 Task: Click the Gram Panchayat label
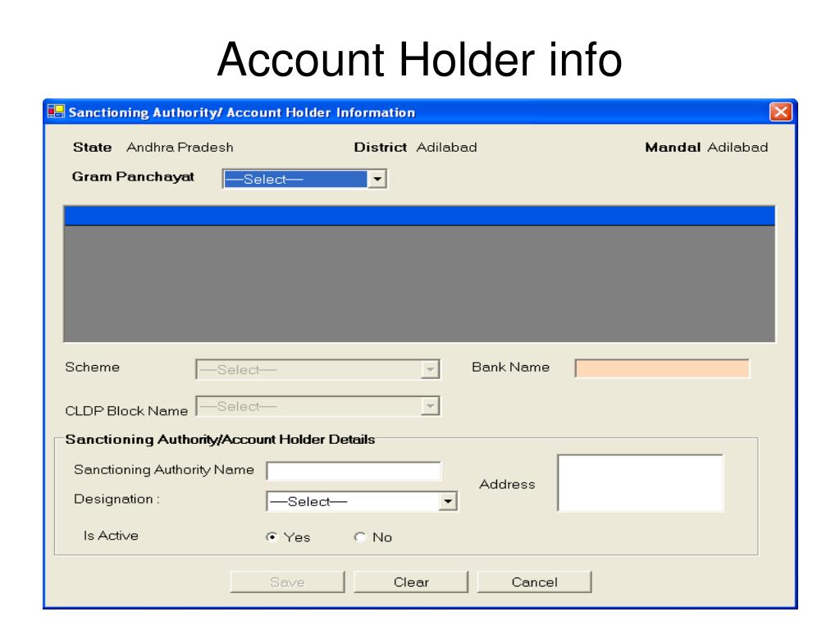(133, 177)
